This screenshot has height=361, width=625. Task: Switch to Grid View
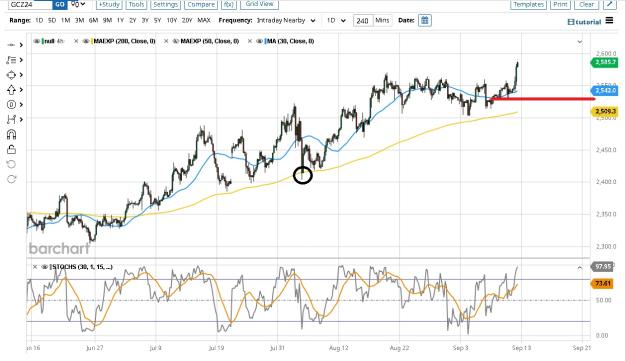click(x=259, y=4)
